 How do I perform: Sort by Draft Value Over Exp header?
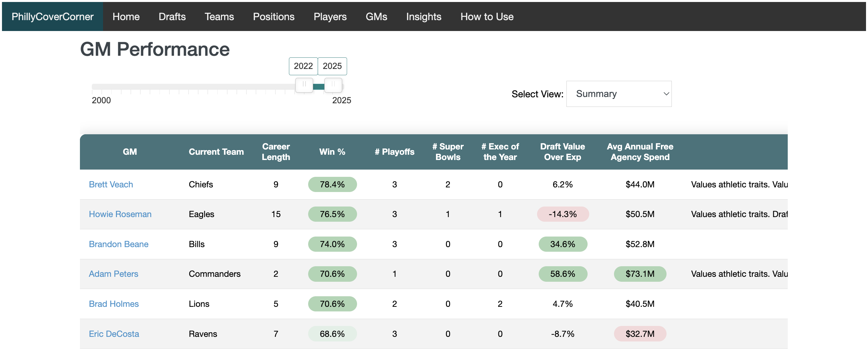click(x=562, y=152)
